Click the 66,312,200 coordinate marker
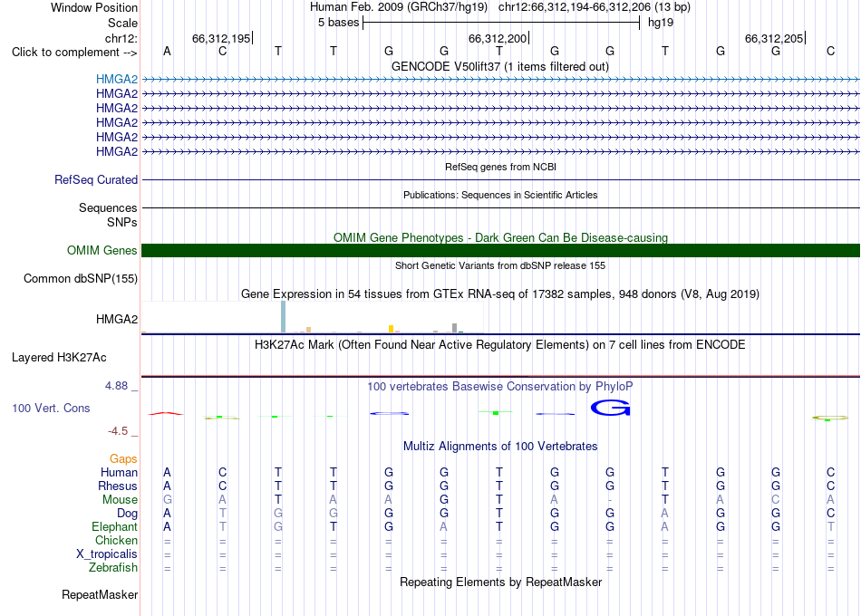The width and height of the screenshot is (861, 616). (498, 38)
